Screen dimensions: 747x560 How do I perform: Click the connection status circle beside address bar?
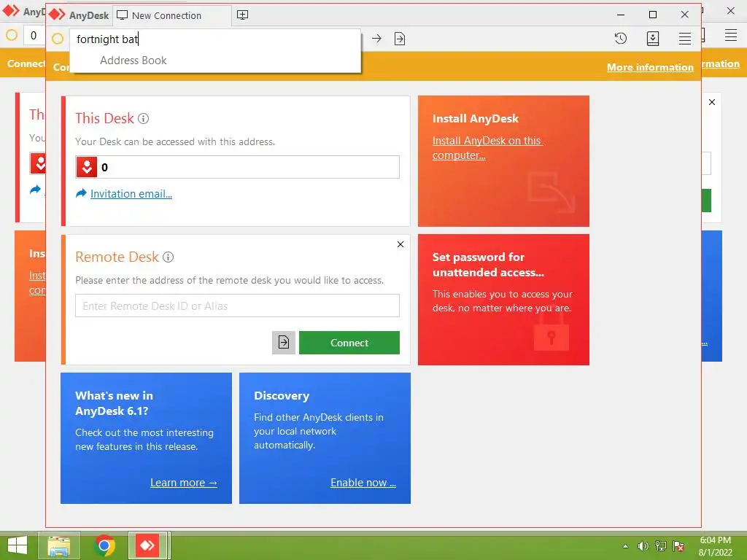tap(58, 39)
